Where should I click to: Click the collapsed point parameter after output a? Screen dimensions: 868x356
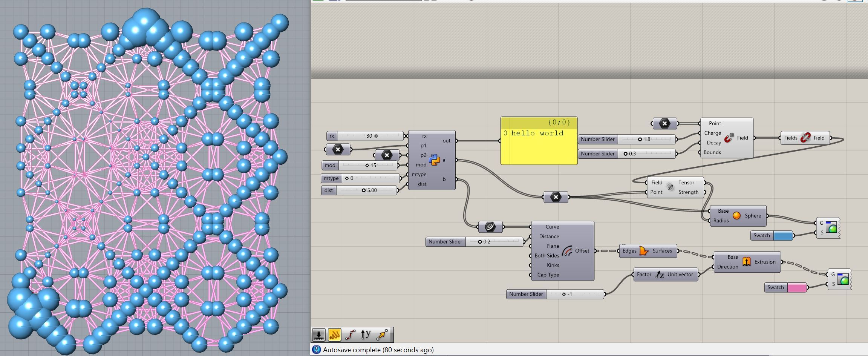(x=556, y=197)
